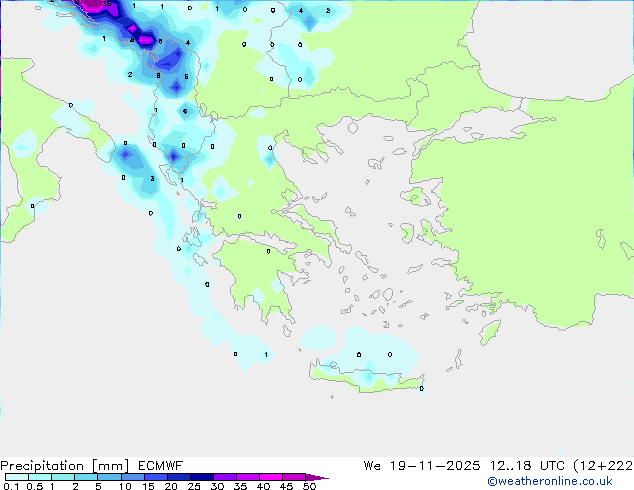Click the 1–2 mm legend color box
Viewport: 634px width, 490px height.
(x=63, y=477)
